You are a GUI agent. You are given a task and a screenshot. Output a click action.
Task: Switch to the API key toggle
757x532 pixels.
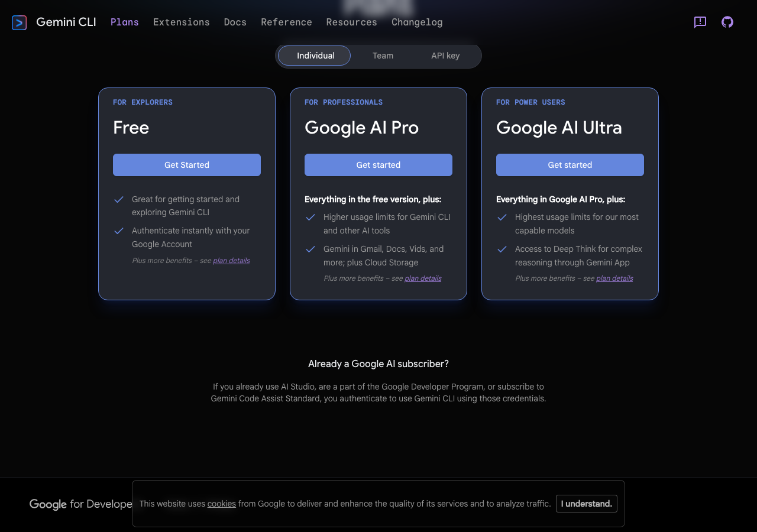(445, 56)
